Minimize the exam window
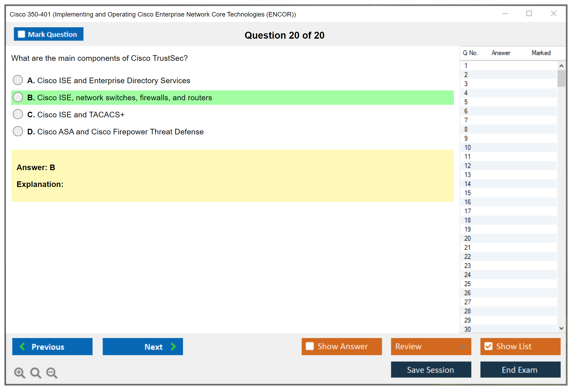Viewport: 574px width, 392px height. (505, 14)
